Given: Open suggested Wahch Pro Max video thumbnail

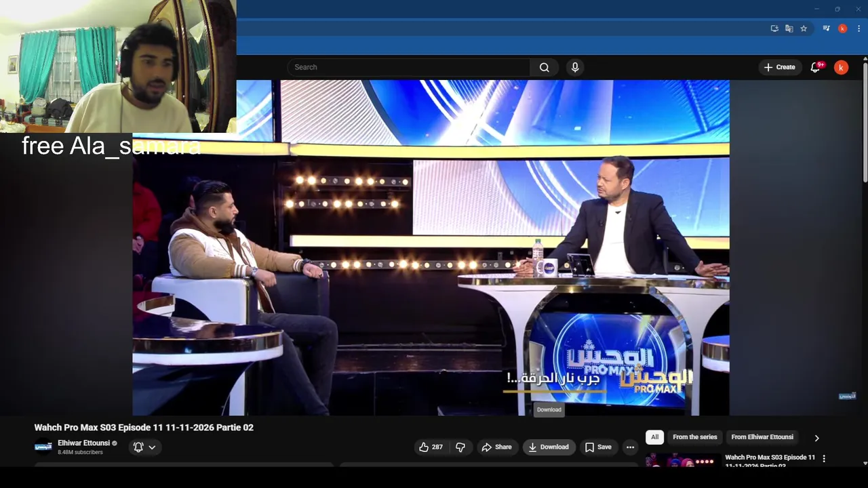Looking at the screenshot, I should [684, 460].
